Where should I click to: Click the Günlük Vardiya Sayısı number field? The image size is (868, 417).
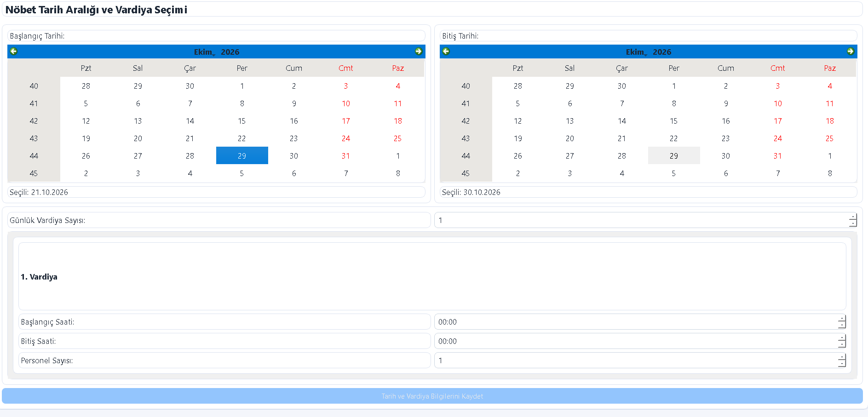(x=641, y=220)
